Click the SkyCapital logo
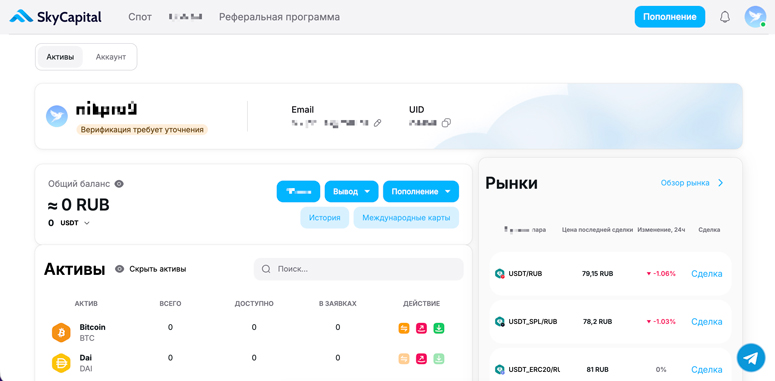Viewport: 775px width, 381px height. (55, 17)
